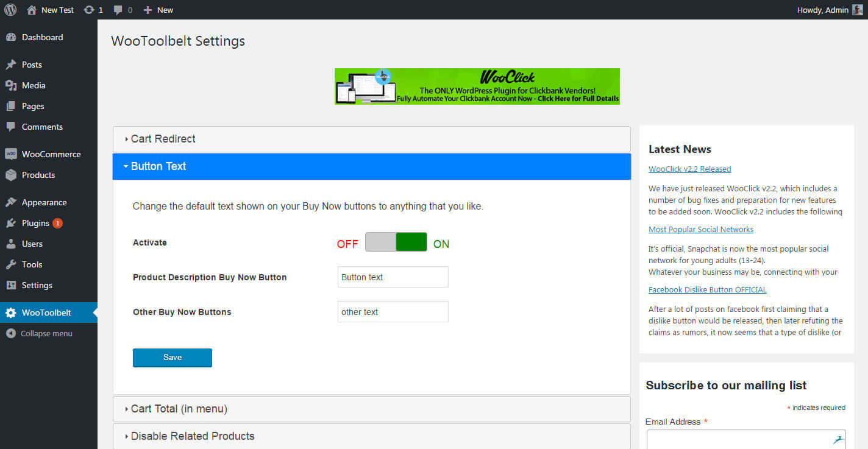Click the Media icon in sidebar
Image resolution: width=868 pixels, height=449 pixels.
11,85
